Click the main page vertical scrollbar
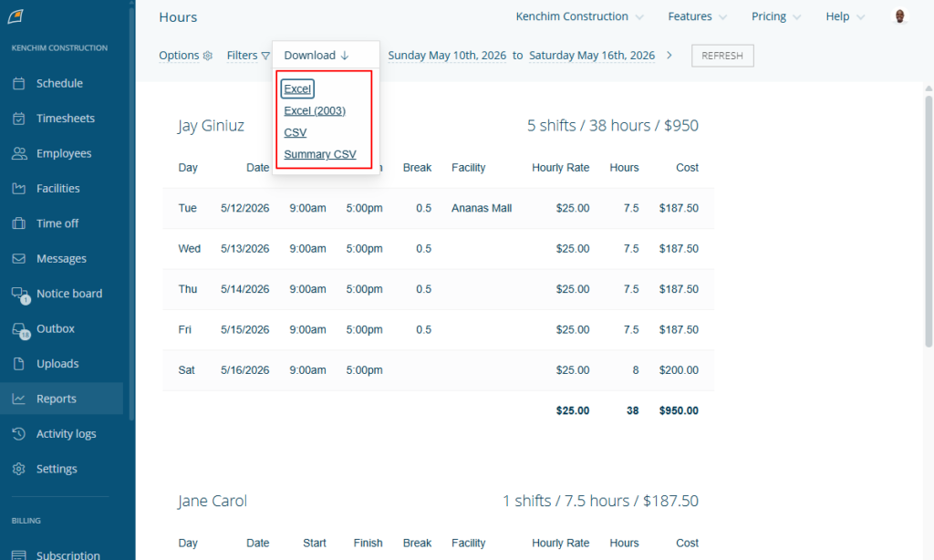This screenshot has width=934, height=560. (928, 221)
